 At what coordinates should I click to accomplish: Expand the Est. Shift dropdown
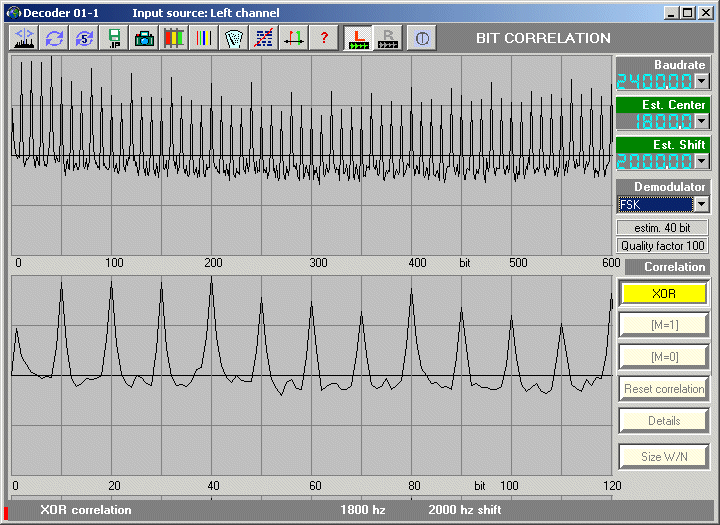[x=701, y=161]
